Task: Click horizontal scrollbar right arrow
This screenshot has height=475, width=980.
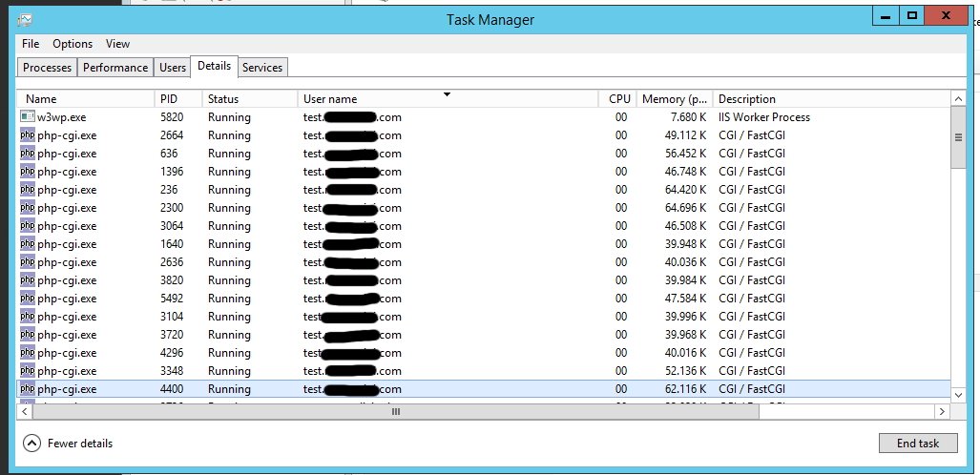Action: tap(943, 412)
